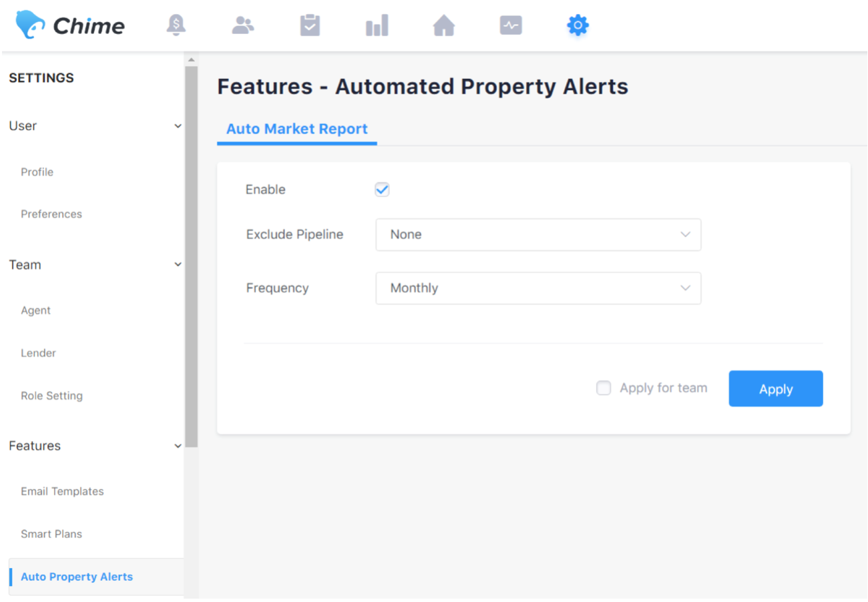Open the dollar bell notifications icon
This screenshot has width=868, height=602.
click(x=176, y=25)
